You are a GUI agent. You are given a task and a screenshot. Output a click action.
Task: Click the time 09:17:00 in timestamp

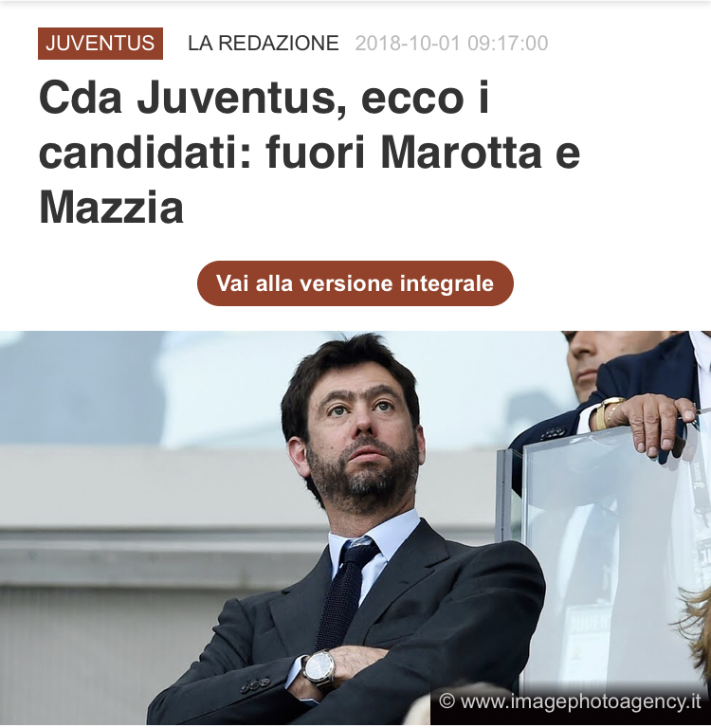508,44
